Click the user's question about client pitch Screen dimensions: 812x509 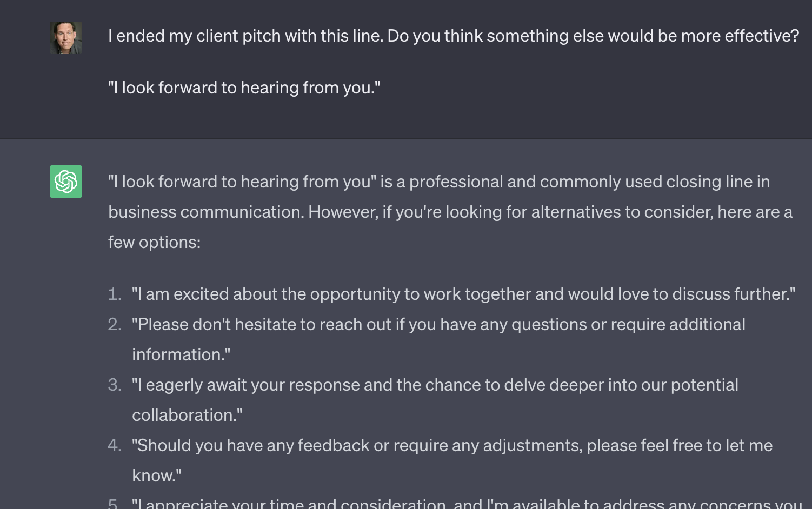[453, 36]
